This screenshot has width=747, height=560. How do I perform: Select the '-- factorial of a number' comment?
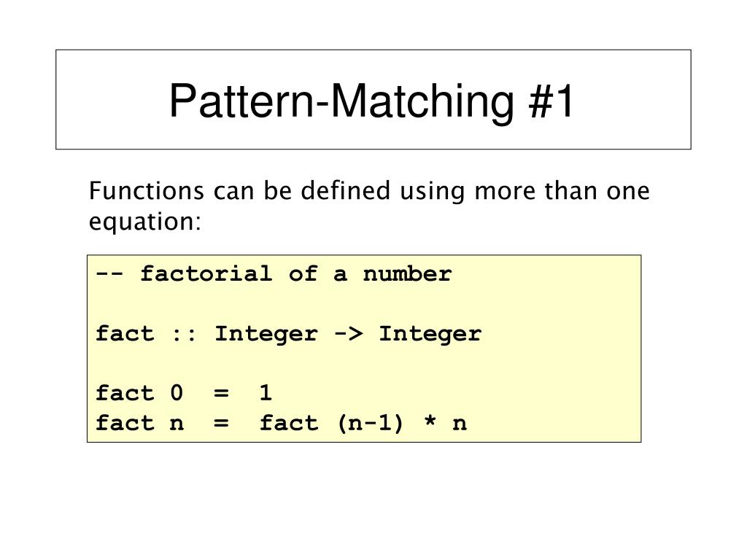274,274
